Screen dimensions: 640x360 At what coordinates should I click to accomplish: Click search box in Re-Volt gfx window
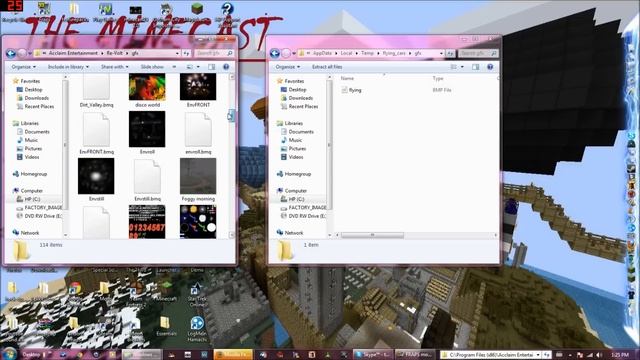point(214,53)
